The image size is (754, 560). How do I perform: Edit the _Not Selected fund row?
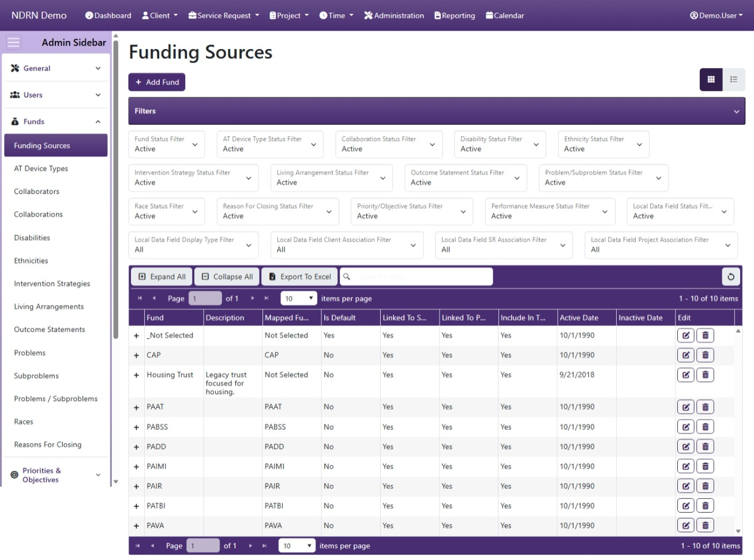(x=685, y=335)
